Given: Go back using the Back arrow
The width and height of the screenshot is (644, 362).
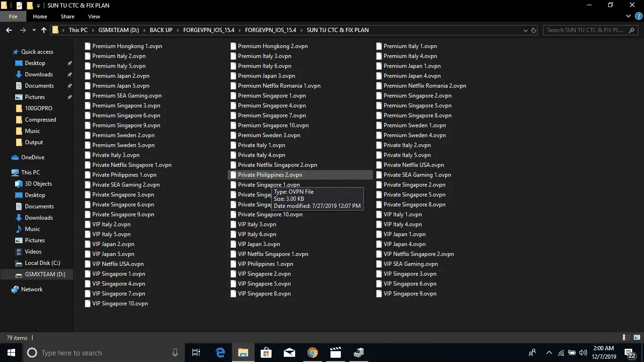Looking at the screenshot, I should click(x=9, y=30).
